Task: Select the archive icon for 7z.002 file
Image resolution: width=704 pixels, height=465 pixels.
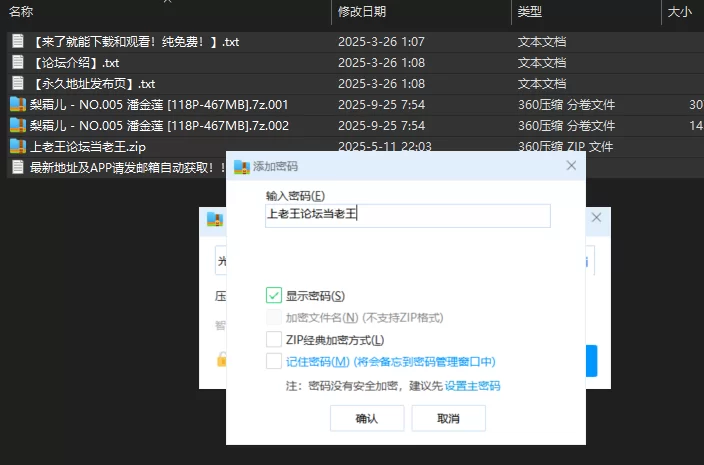Action: pos(17,126)
